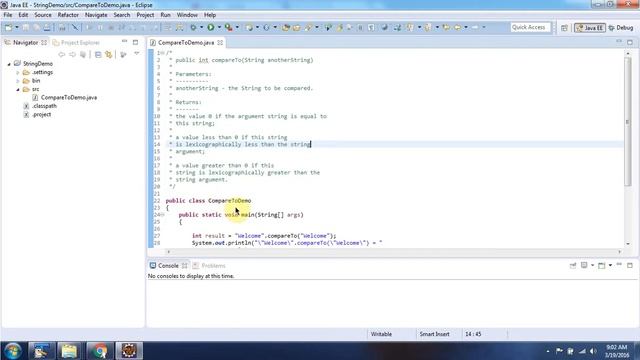Open Navigator's View Menu triangle
Viewport: 640px width, 360px height.
point(137,54)
